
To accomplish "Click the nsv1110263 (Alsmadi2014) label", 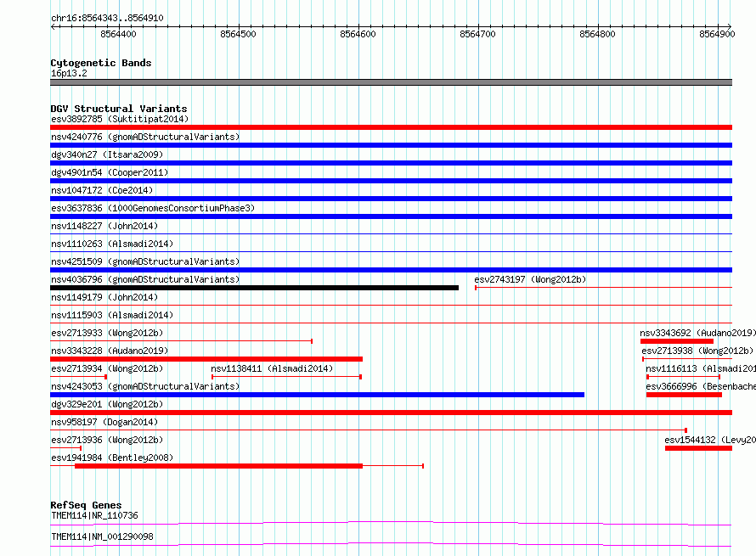I will (112, 244).
